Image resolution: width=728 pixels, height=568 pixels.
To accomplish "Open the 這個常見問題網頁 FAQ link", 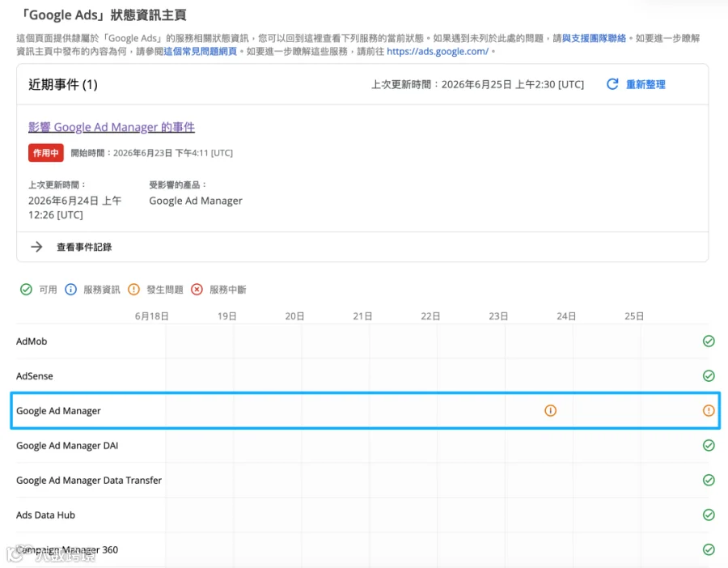I will (x=200, y=51).
